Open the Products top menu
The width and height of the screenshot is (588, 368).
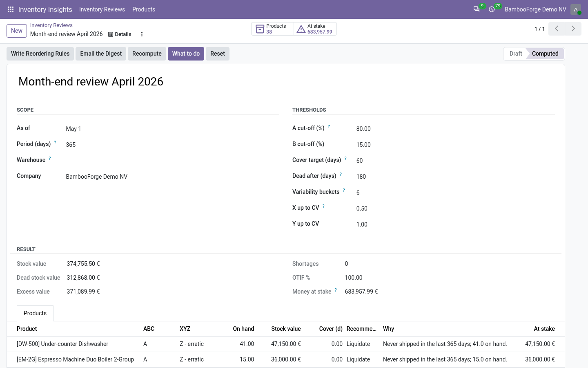[144, 9]
